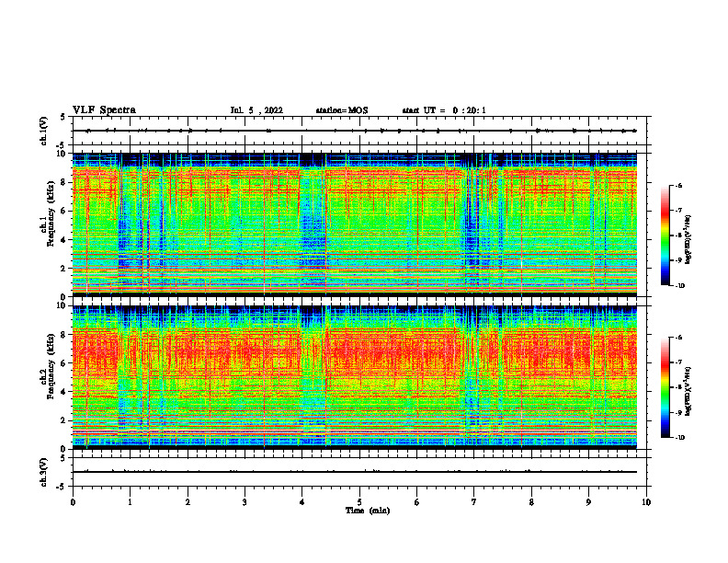The width and height of the screenshot is (728, 563).
Task: Click the "-8" label on ch.1 colorbar
Action: [x=678, y=236]
